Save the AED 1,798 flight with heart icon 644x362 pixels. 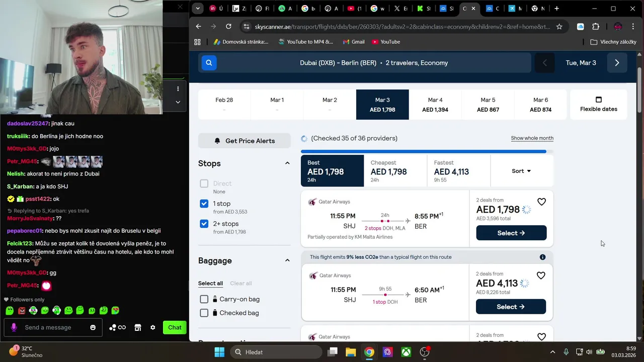tap(541, 202)
